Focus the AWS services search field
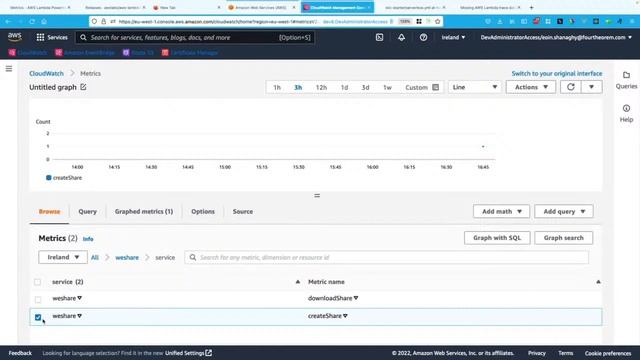 tap(195, 38)
